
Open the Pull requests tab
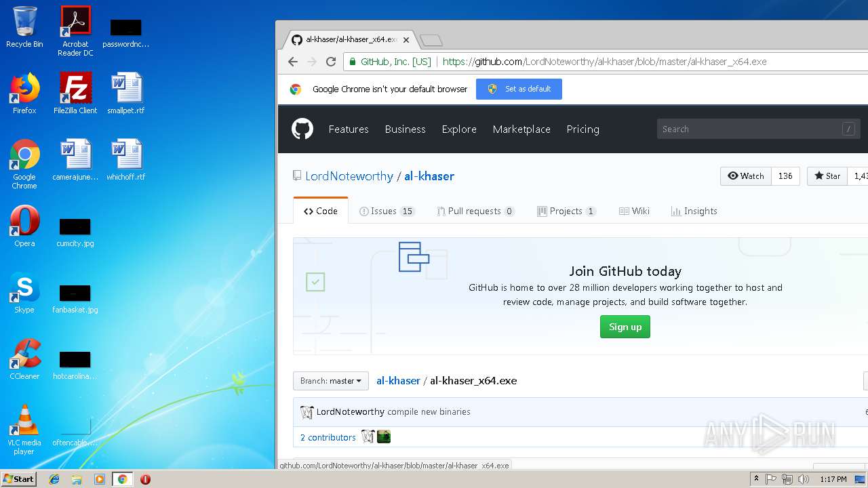476,211
